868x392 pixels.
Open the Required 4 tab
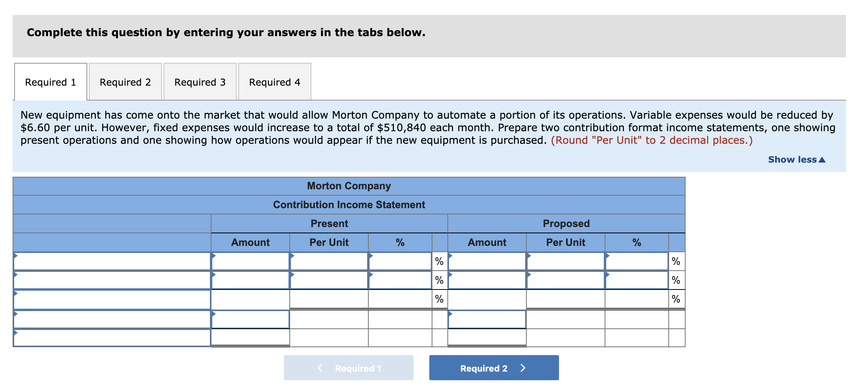(x=274, y=82)
